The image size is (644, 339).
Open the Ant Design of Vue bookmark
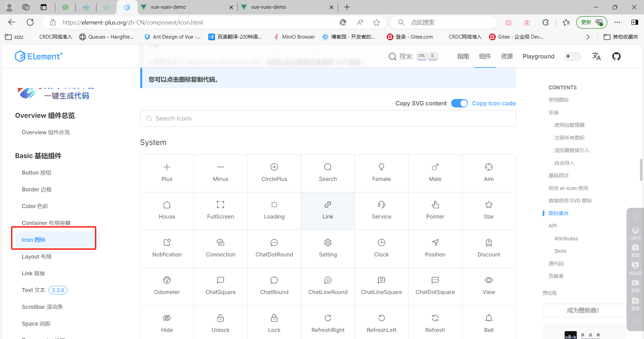[x=172, y=37]
